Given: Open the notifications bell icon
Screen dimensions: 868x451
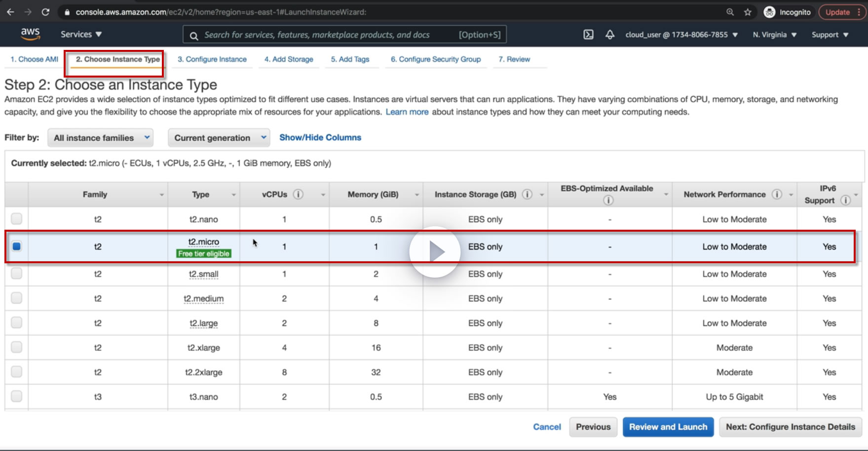Looking at the screenshot, I should (610, 35).
